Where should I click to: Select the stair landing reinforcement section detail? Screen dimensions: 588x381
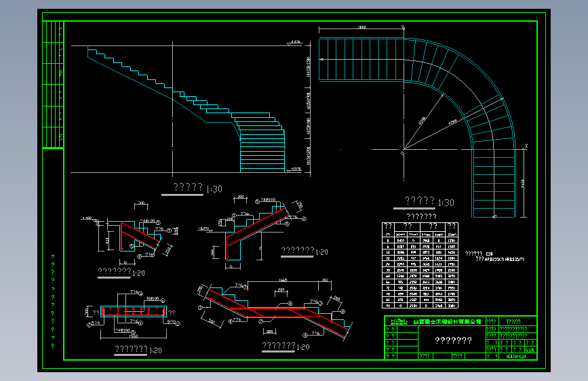[275, 310]
